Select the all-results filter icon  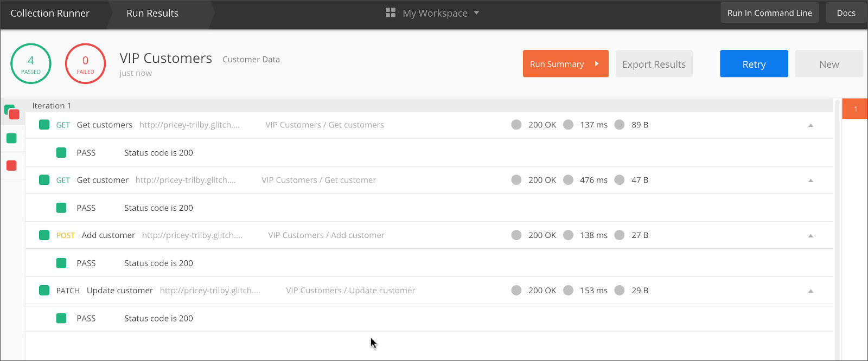tap(12, 112)
